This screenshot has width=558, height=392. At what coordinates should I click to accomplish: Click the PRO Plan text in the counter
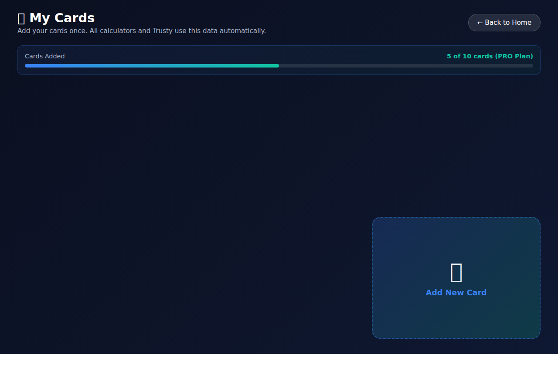[514, 56]
